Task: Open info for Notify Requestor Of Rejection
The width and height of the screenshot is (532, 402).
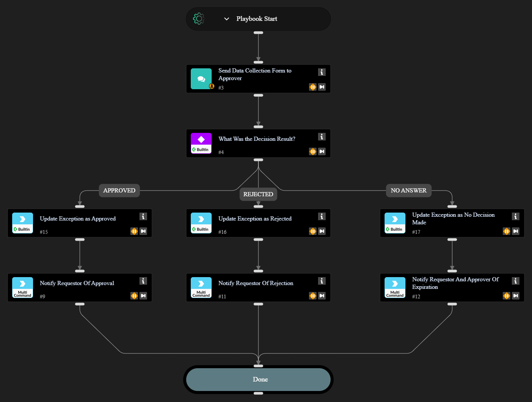Action: [321, 281]
